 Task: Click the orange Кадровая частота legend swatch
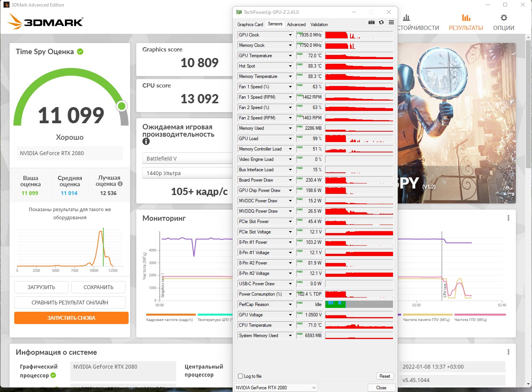point(171,314)
